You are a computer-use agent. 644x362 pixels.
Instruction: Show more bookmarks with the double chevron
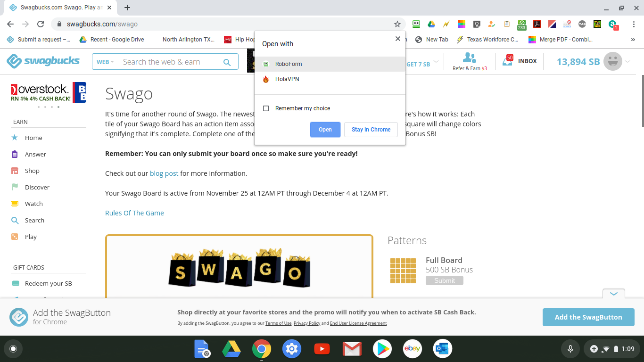pyautogui.click(x=633, y=40)
